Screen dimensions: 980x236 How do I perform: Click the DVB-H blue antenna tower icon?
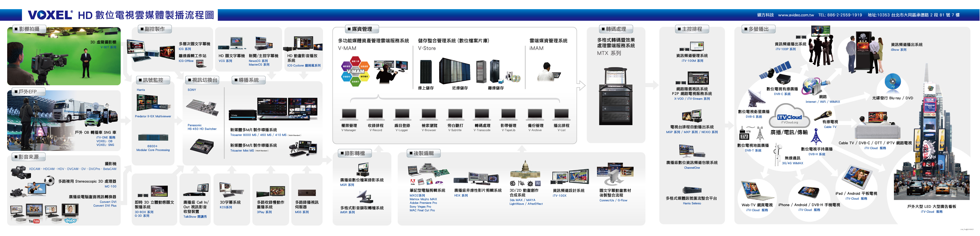tap(816, 137)
